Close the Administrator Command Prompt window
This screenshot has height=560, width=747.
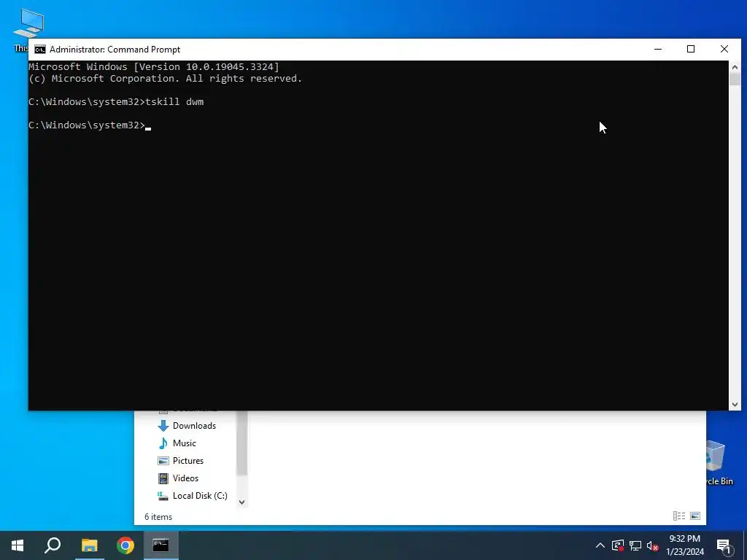tap(724, 49)
